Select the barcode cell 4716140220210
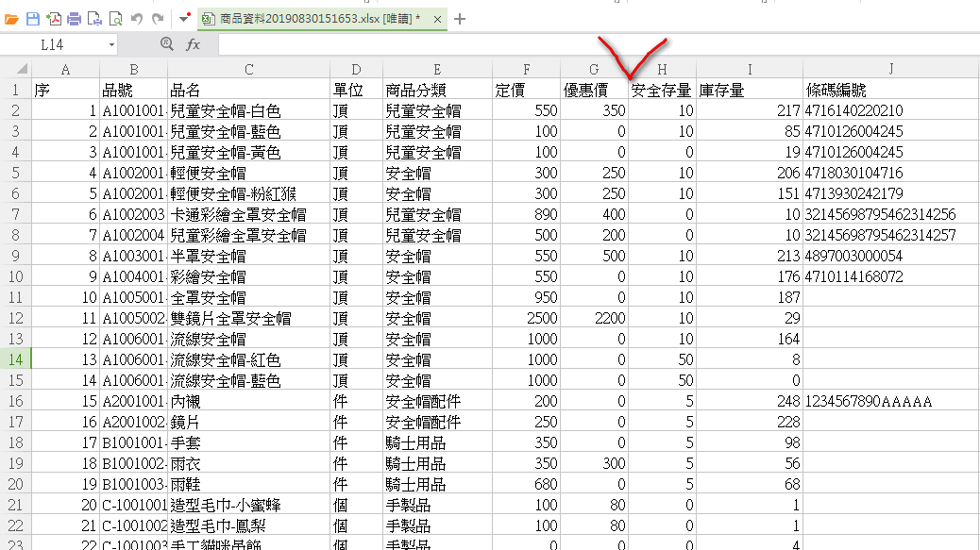 click(x=891, y=110)
